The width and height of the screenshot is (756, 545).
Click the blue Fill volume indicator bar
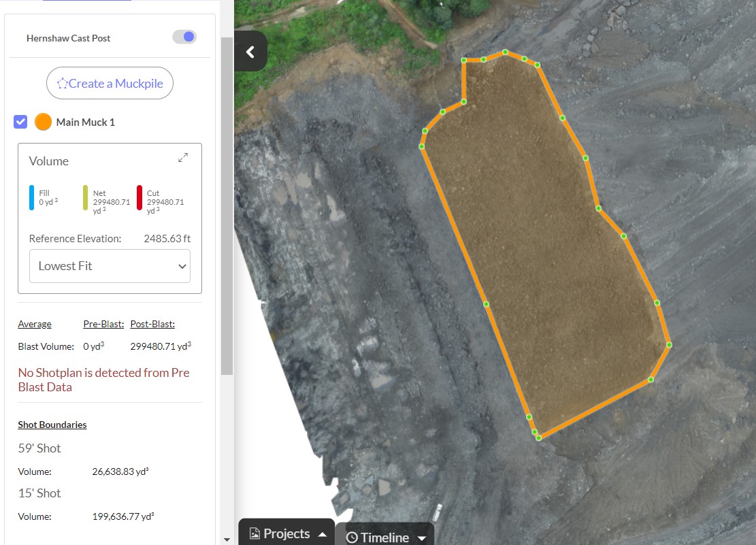[32, 197]
